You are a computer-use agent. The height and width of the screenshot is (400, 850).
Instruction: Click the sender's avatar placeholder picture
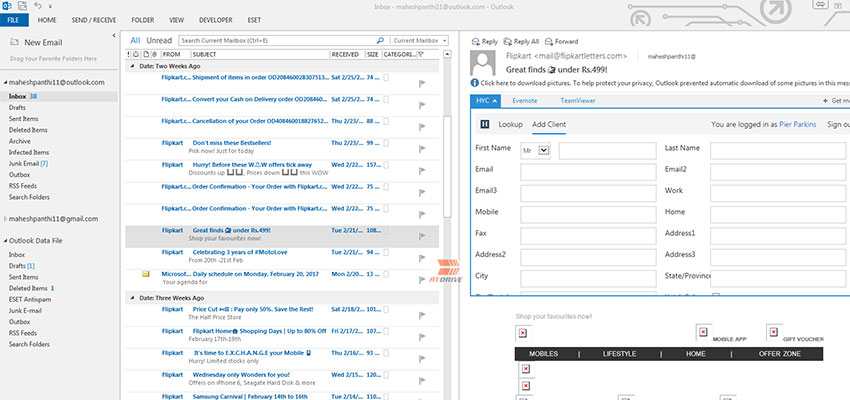[x=483, y=63]
